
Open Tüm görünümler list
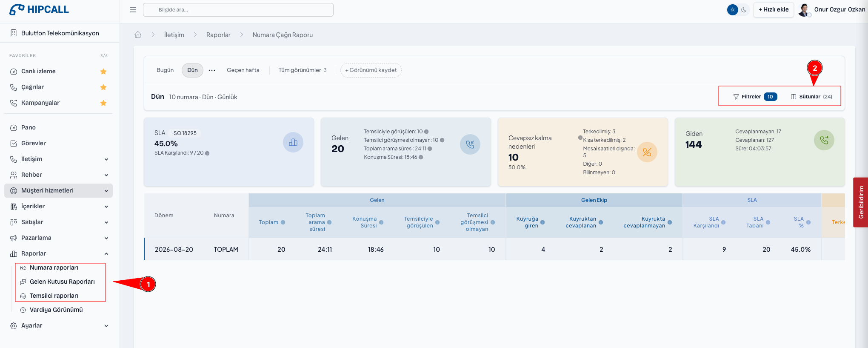pyautogui.click(x=303, y=70)
